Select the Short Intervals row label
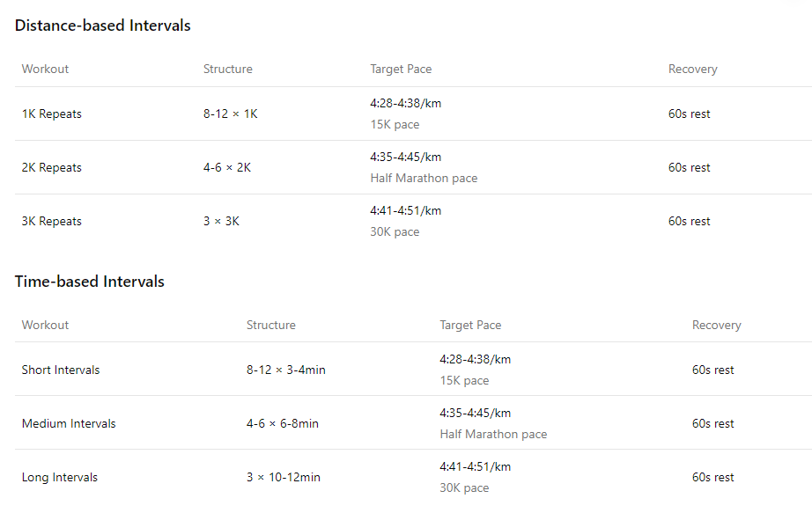The image size is (812, 513). pyautogui.click(x=61, y=370)
